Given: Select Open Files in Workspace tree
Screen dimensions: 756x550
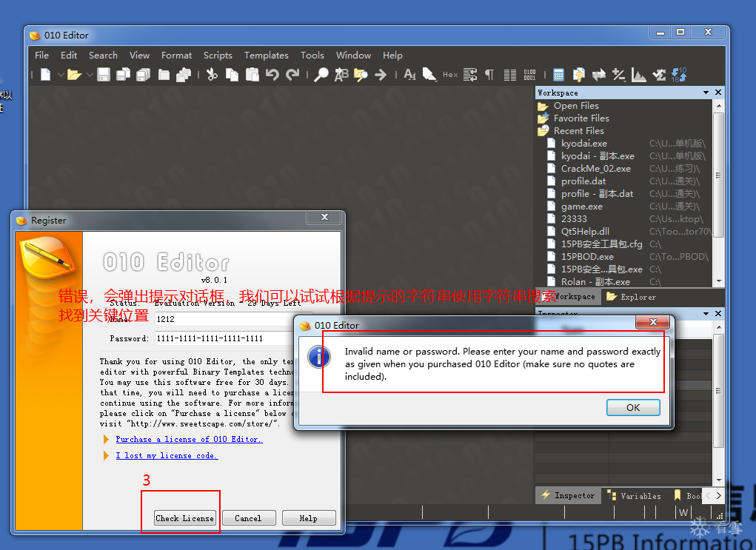Looking at the screenshot, I should pos(576,106).
